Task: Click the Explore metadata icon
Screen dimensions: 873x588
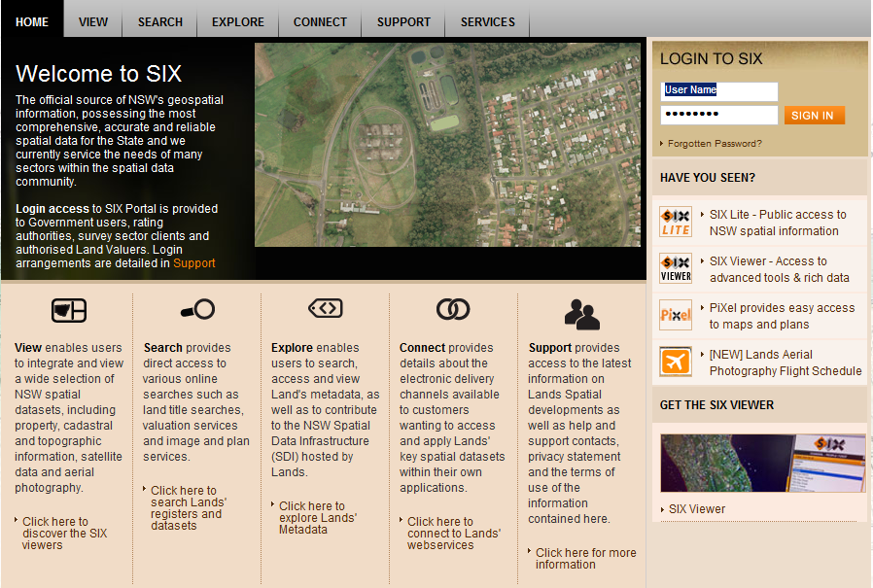Action: pyautogui.click(x=325, y=308)
